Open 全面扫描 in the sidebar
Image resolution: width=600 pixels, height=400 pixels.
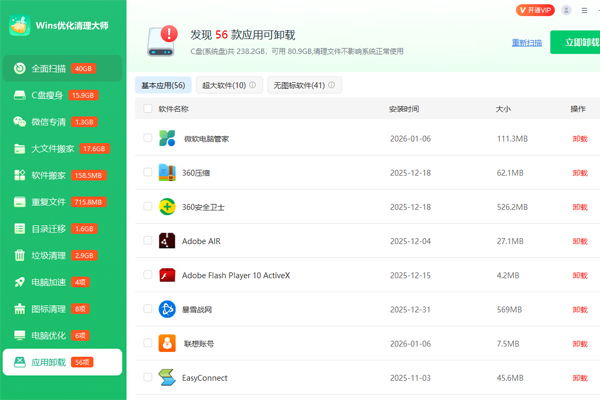(62, 69)
